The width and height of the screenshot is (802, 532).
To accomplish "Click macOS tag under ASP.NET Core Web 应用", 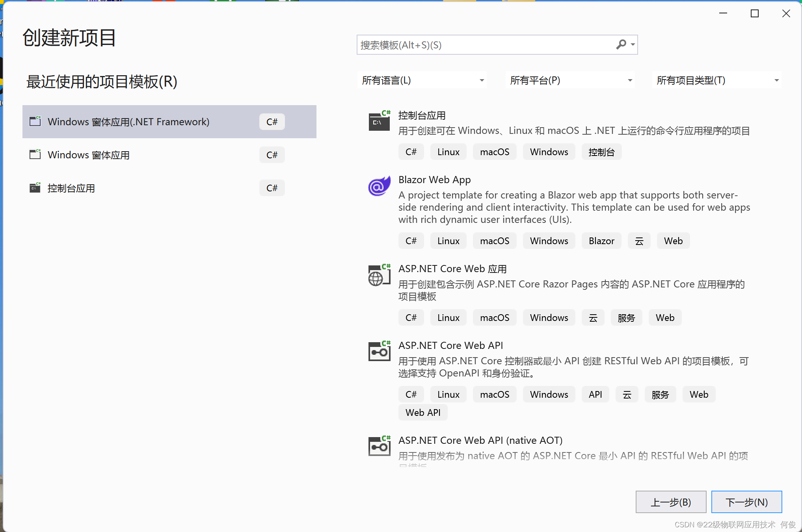I will coord(495,318).
